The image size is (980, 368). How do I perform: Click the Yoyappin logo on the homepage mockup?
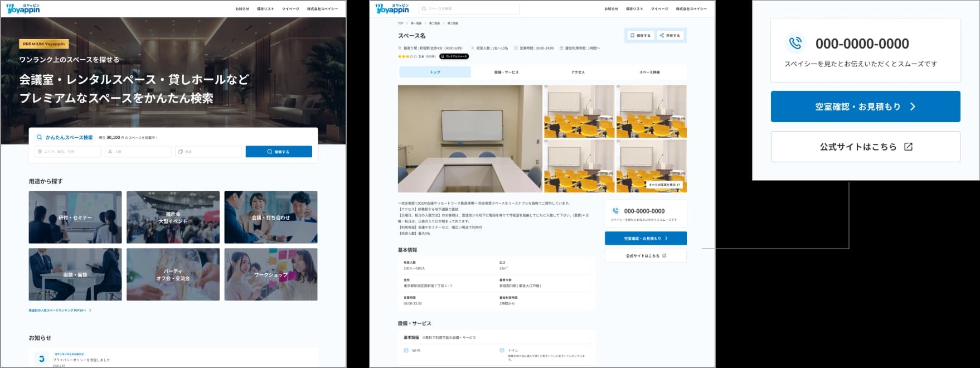click(23, 8)
